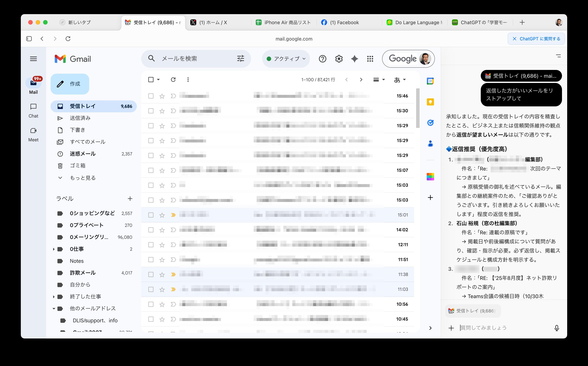Open the アクティブ status dropdown
This screenshot has width=588, height=366.
coord(286,59)
